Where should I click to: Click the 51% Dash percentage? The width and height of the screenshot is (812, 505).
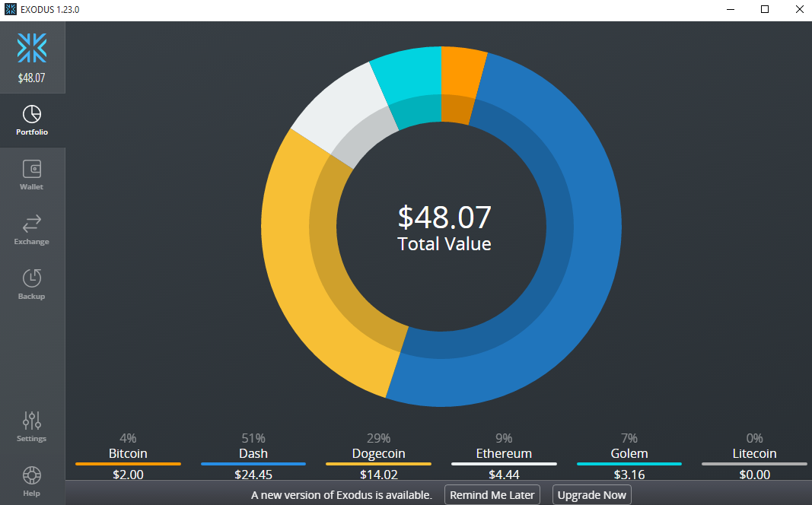[253, 438]
